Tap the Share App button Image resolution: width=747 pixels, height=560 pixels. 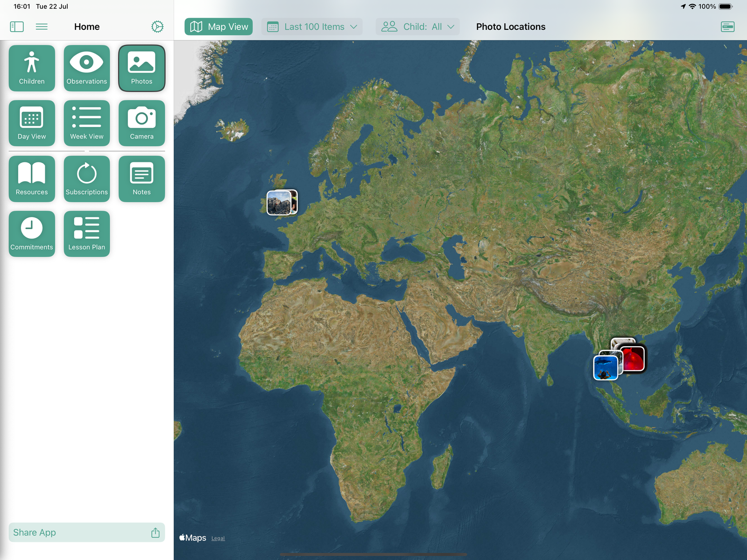coord(87,532)
